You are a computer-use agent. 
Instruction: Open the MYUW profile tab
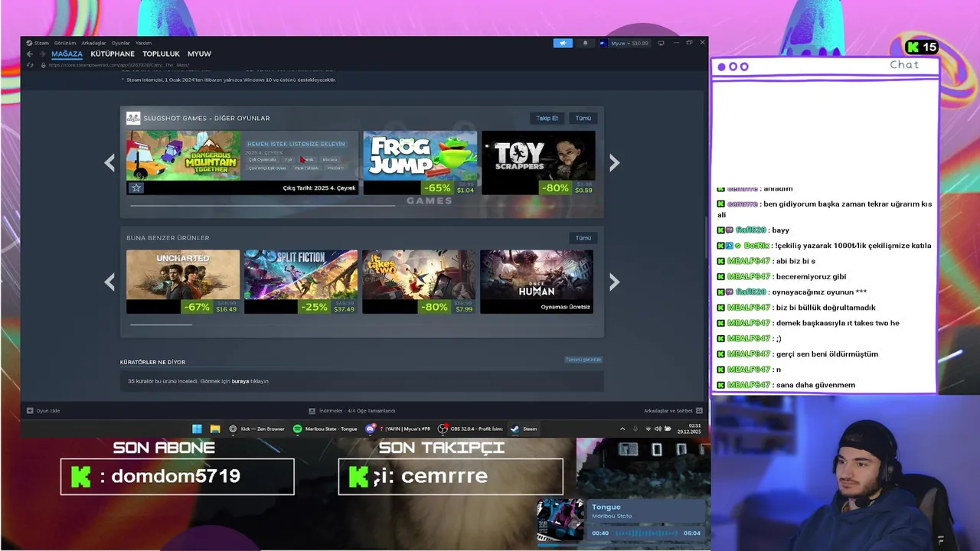[x=199, y=54]
